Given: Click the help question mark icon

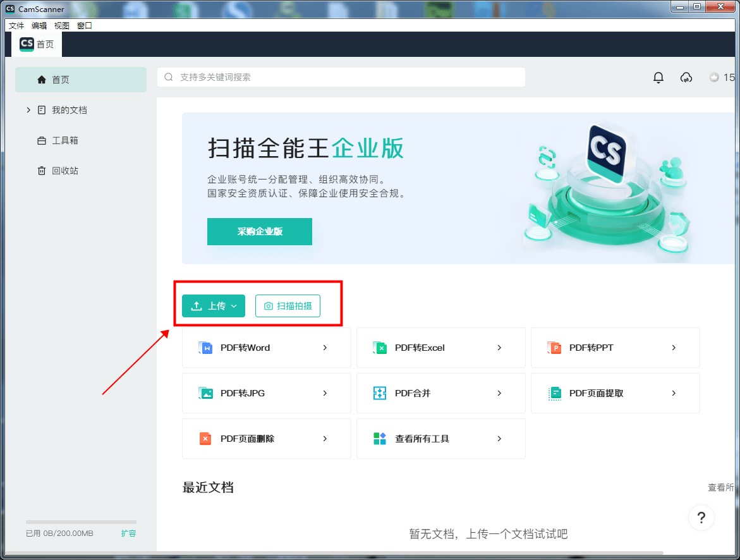Looking at the screenshot, I should tap(701, 518).
